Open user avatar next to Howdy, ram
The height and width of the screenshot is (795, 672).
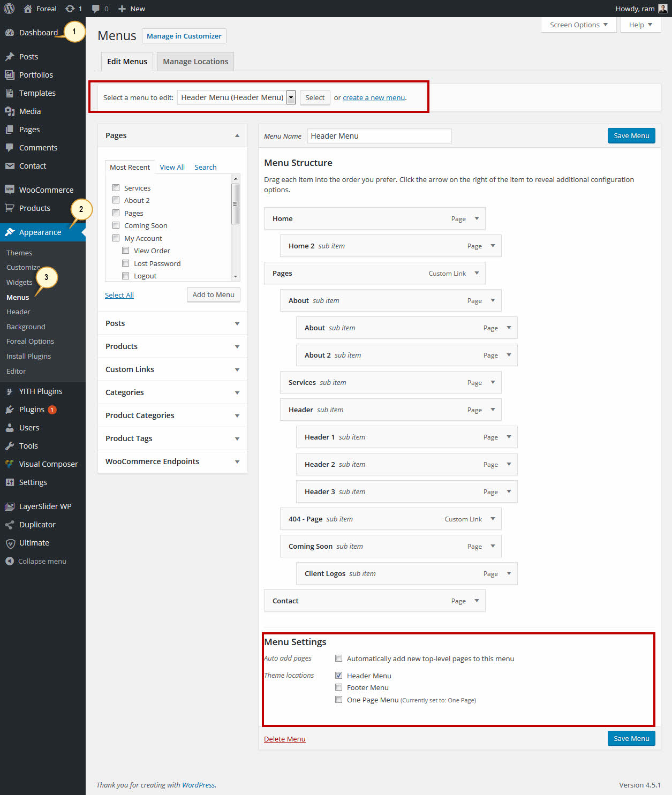662,9
